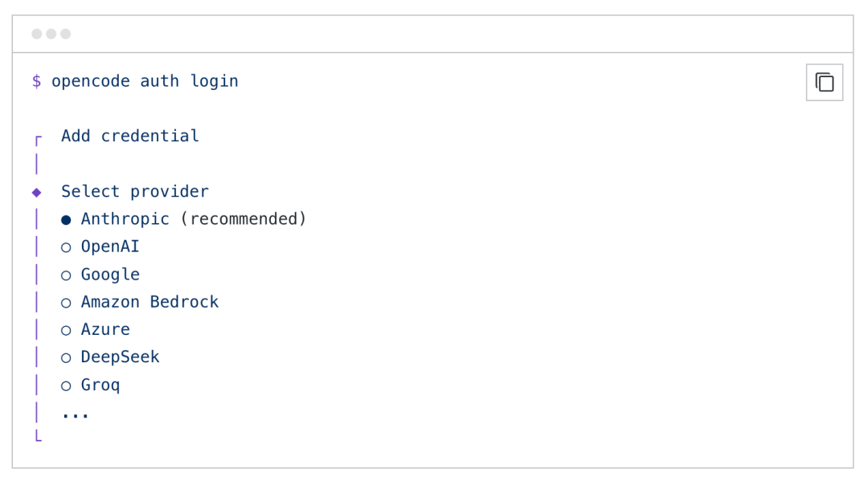This screenshot has width=868, height=485.
Task: Click the '(recommended)' label text
Action: [243, 219]
